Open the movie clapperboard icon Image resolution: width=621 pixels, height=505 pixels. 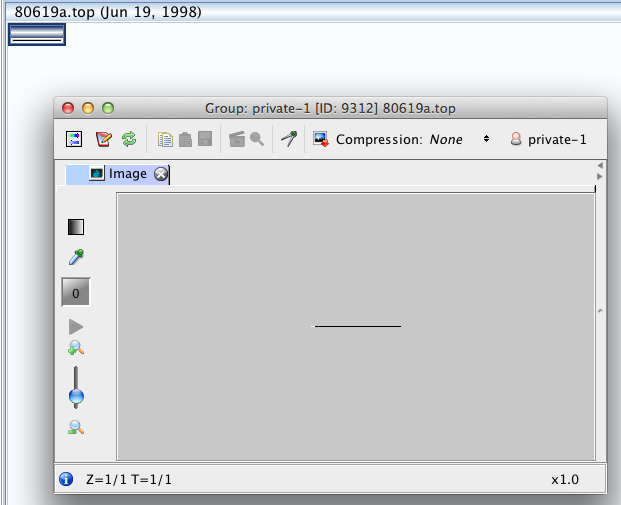pyautogui.click(x=237, y=139)
